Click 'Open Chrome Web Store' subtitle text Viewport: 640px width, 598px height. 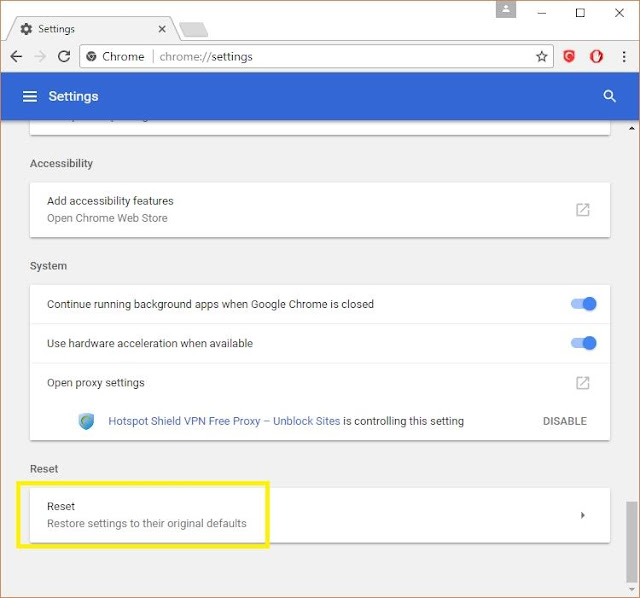(x=107, y=218)
